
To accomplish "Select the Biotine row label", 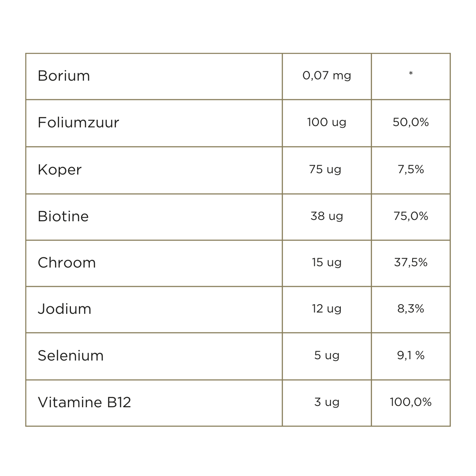I will 63,216.
